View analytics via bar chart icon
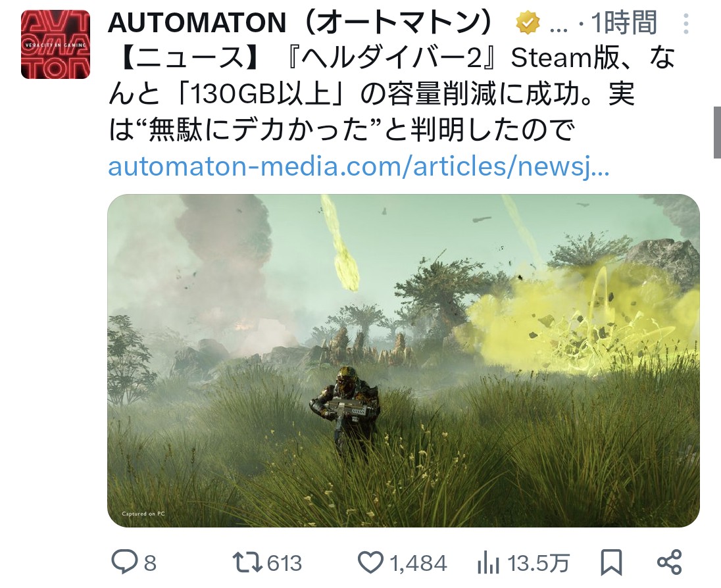This screenshot has height=588, width=721. 488,562
